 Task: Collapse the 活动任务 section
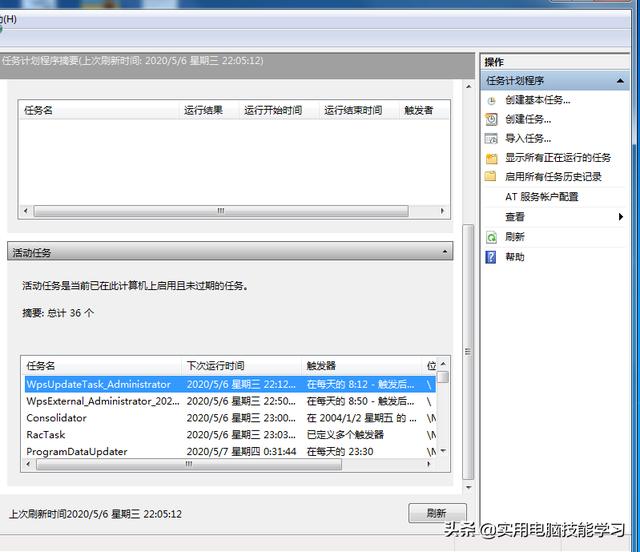(444, 252)
